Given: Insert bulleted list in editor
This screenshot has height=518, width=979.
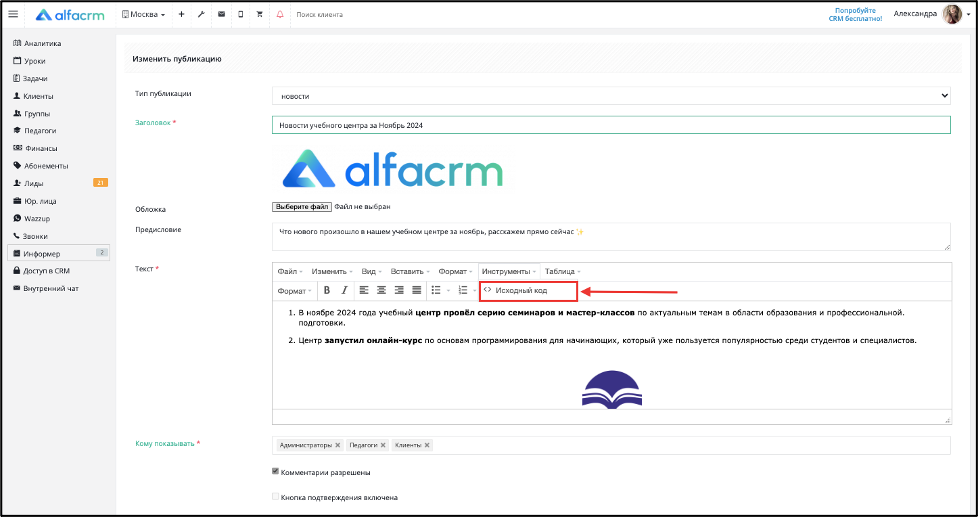Looking at the screenshot, I should pyautogui.click(x=436, y=290).
